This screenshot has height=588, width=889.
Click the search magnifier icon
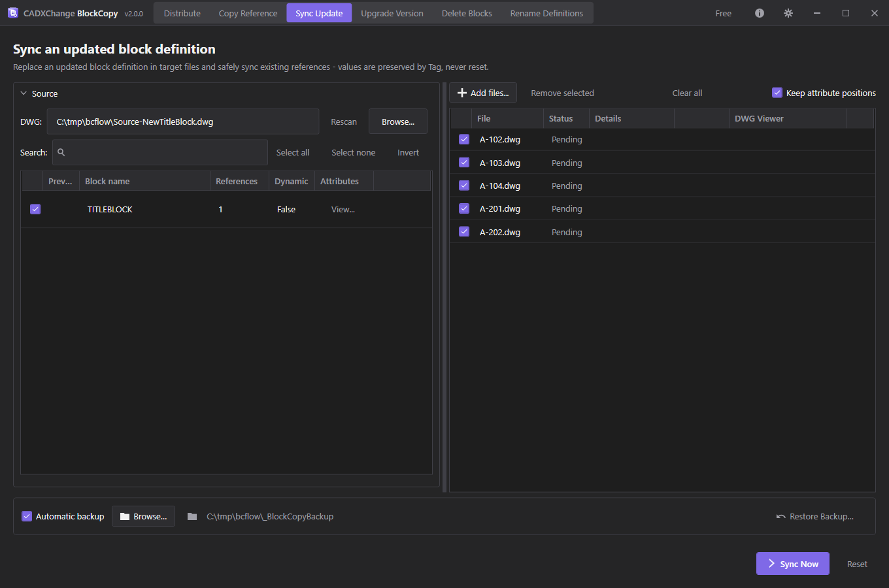[x=61, y=152]
